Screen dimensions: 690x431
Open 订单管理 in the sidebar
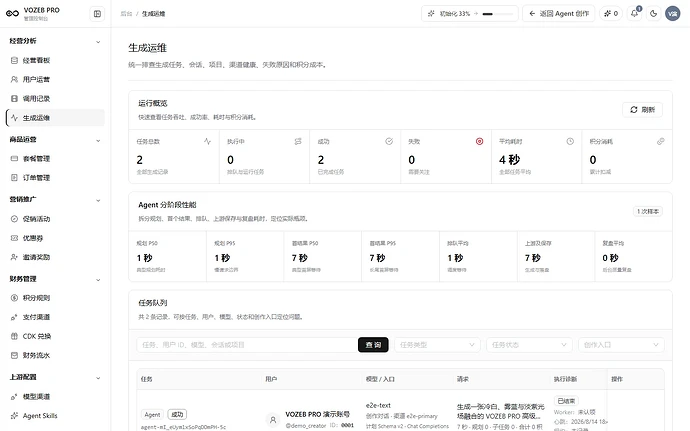pyautogui.click(x=55, y=178)
